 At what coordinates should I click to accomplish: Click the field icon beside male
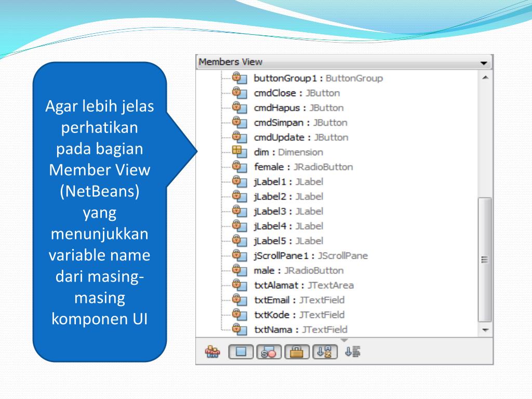240,270
